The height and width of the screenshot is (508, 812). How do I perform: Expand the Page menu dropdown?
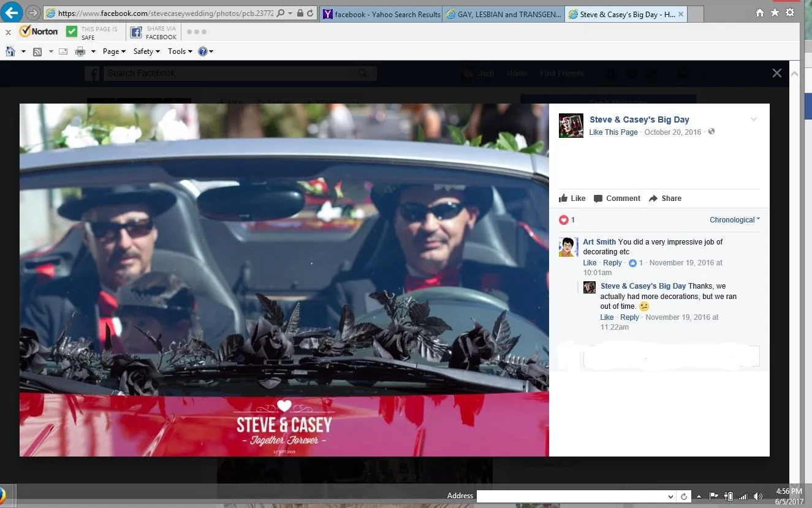pyautogui.click(x=114, y=51)
